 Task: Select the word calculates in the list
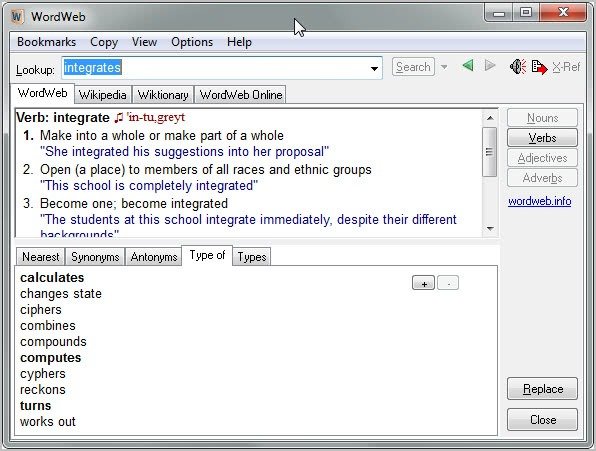click(x=52, y=278)
